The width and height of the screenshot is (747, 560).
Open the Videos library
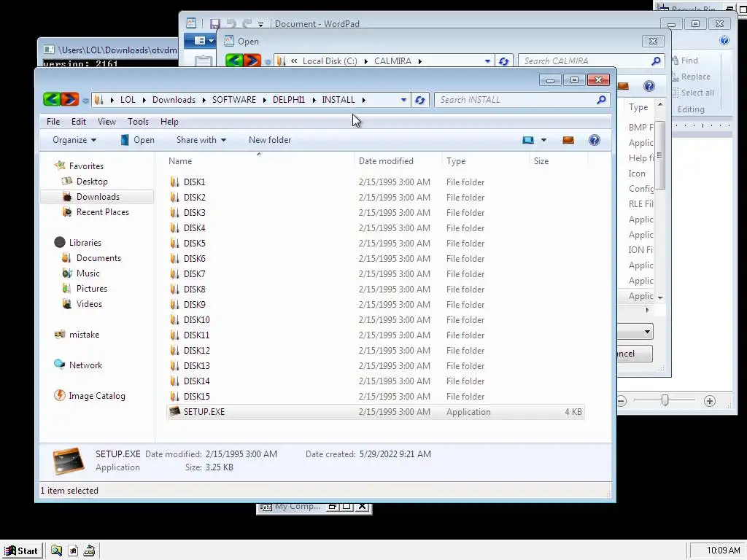click(89, 304)
